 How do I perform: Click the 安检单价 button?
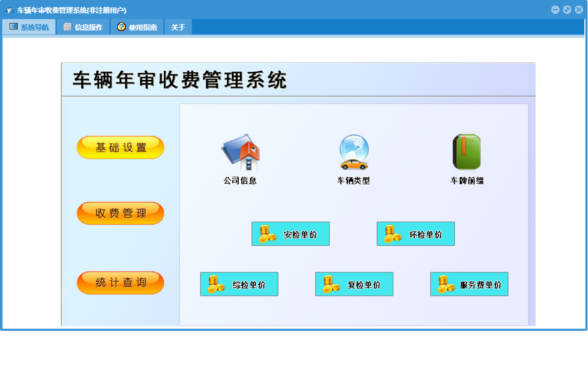[x=290, y=233]
